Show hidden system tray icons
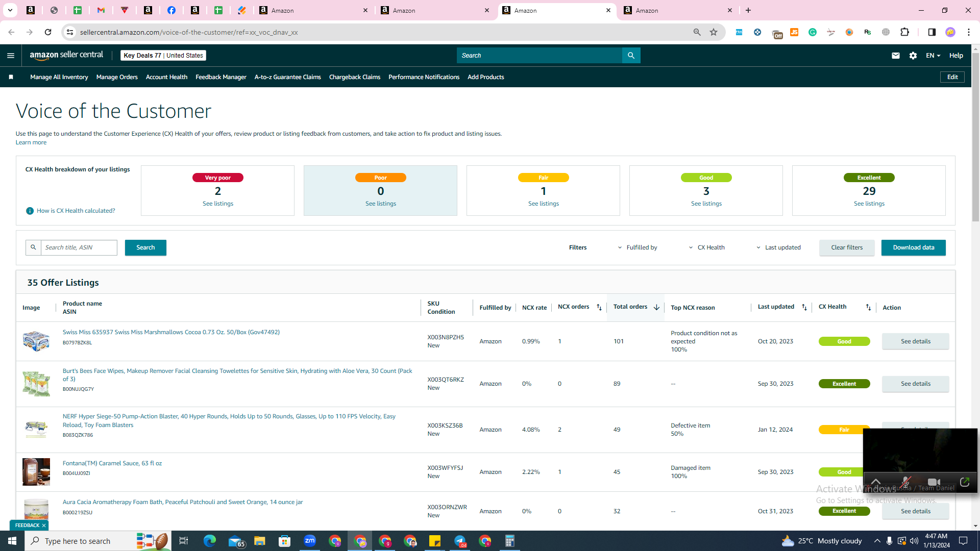 (877, 541)
